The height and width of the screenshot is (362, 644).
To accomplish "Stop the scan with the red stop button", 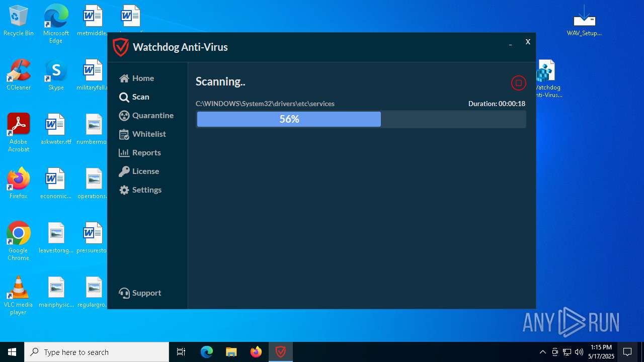I will [x=518, y=83].
